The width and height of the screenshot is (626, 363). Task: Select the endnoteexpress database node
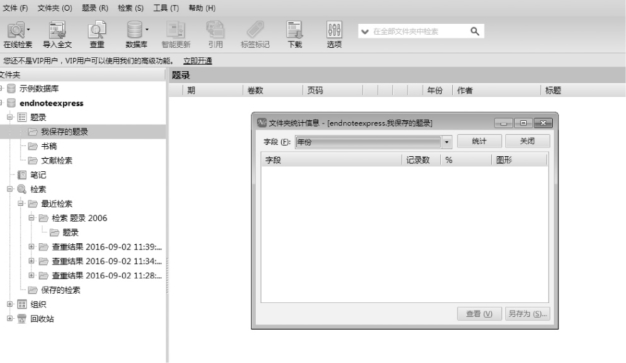click(x=52, y=103)
